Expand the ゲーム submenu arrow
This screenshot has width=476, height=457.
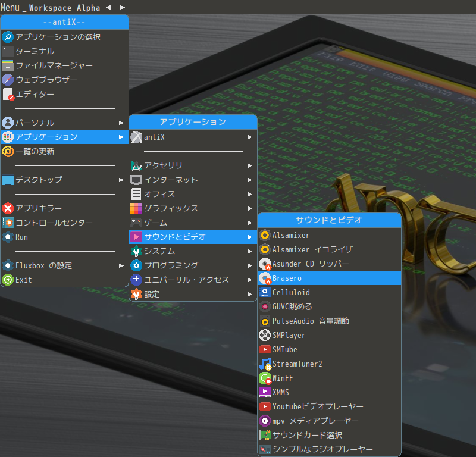tap(249, 223)
